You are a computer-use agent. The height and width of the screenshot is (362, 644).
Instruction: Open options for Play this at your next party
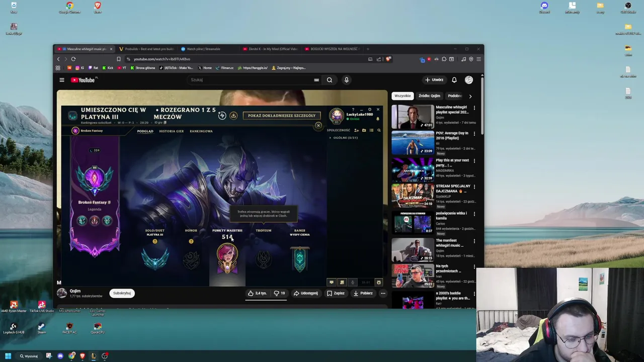point(474,161)
